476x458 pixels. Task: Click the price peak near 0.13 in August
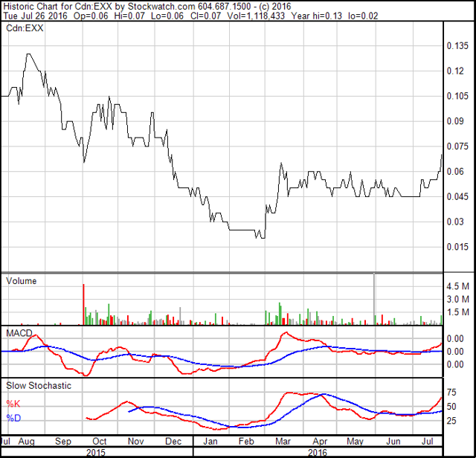(x=28, y=54)
